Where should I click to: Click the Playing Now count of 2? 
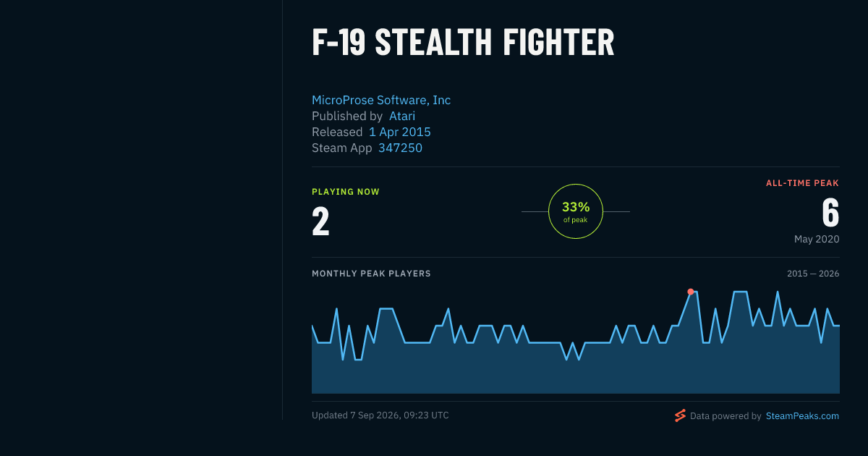[320, 221]
